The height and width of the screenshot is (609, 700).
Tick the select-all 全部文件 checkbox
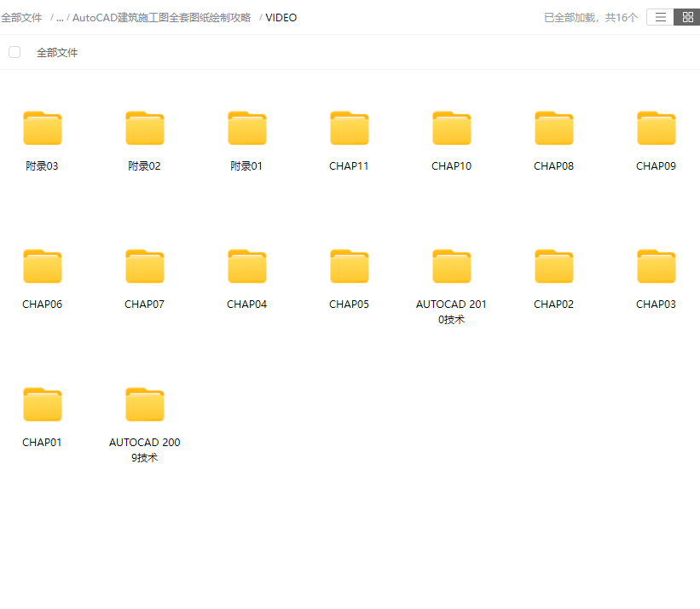14,52
